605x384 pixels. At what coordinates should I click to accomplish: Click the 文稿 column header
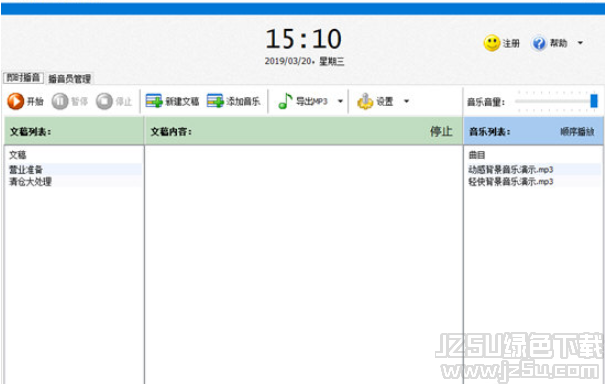18,155
